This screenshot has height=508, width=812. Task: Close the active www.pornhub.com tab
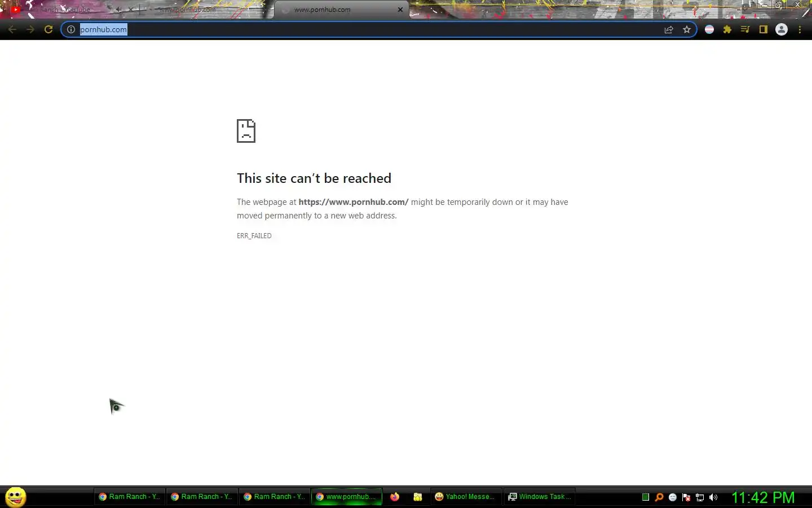click(x=400, y=10)
